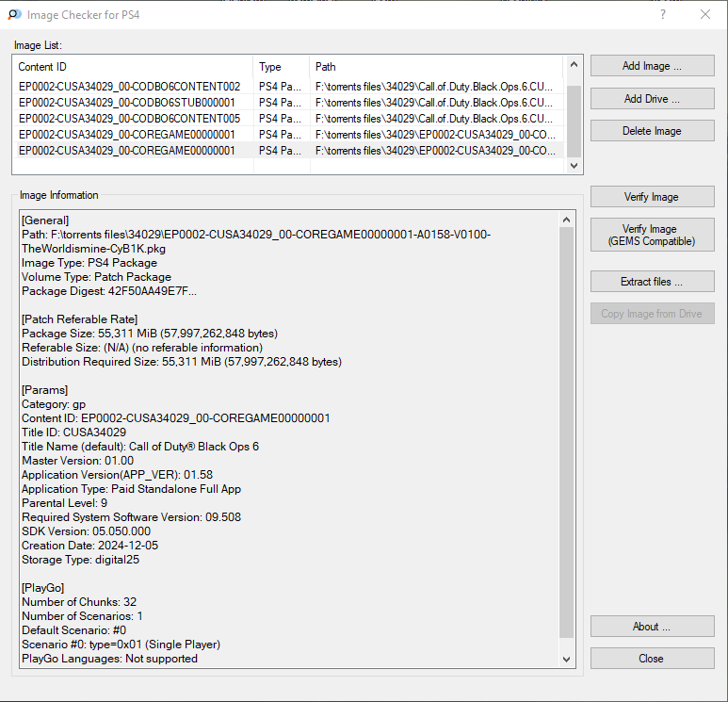Click the Application Type: Paid Standalone Full App line

pos(132,489)
